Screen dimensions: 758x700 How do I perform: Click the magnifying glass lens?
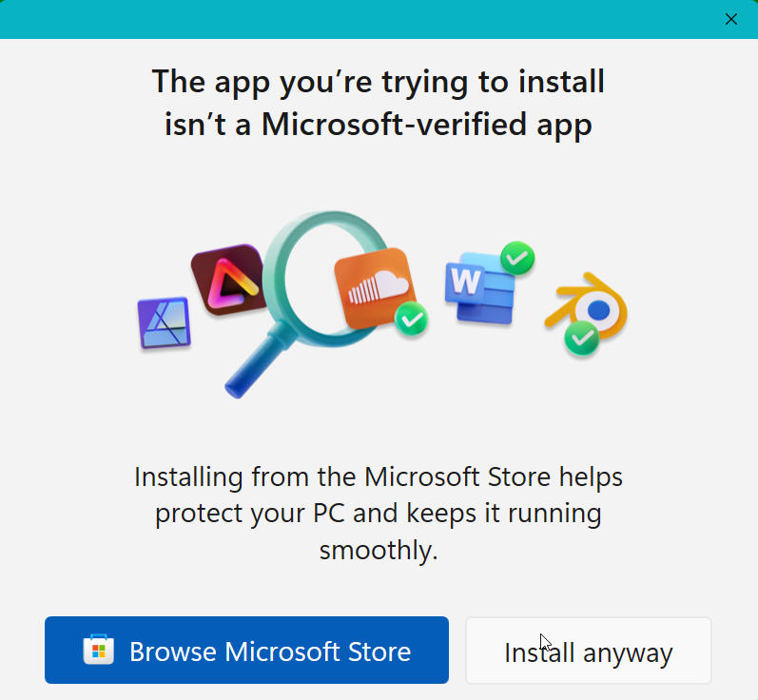click(327, 278)
